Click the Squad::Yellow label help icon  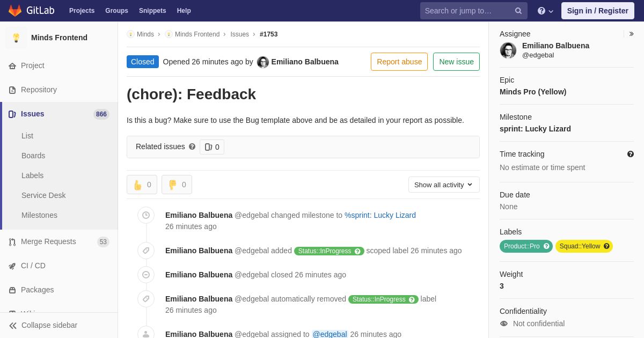pos(606,246)
